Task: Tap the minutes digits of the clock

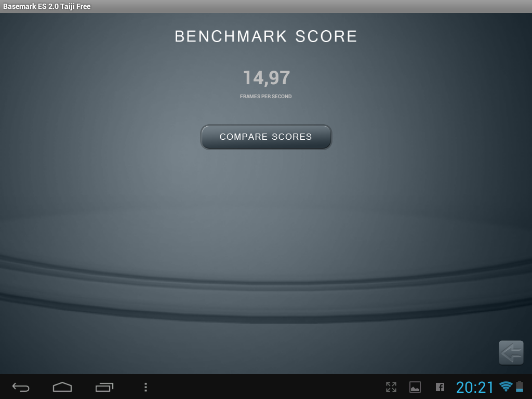Action: tap(486, 387)
